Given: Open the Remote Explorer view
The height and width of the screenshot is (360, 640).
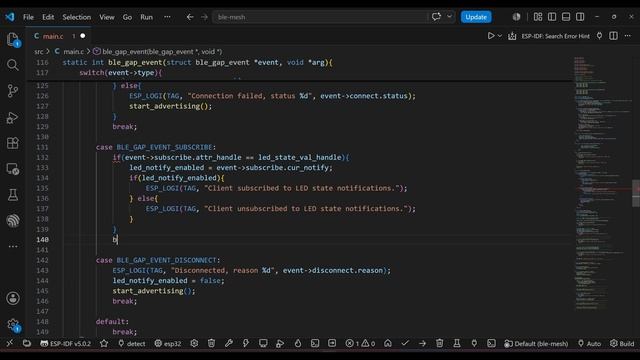Looking at the screenshot, I should tap(13, 169).
